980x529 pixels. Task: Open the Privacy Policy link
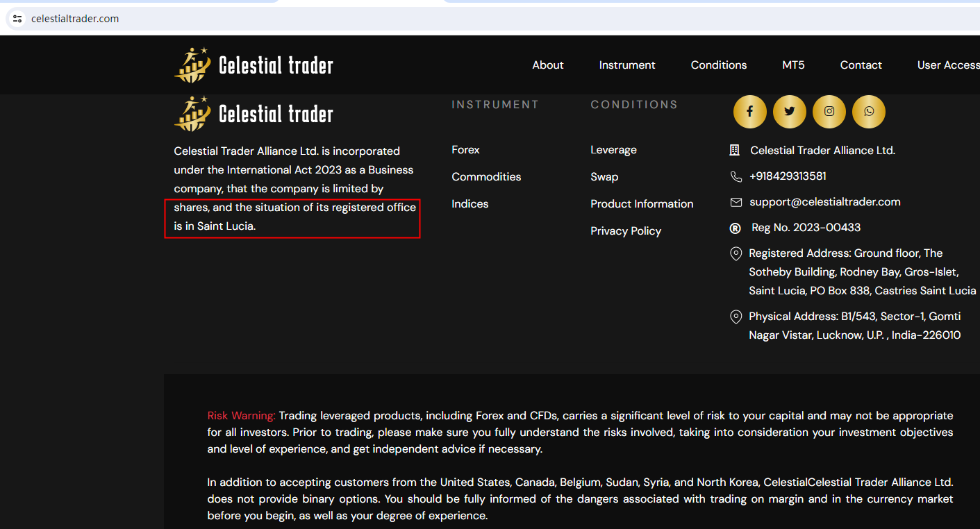(625, 231)
